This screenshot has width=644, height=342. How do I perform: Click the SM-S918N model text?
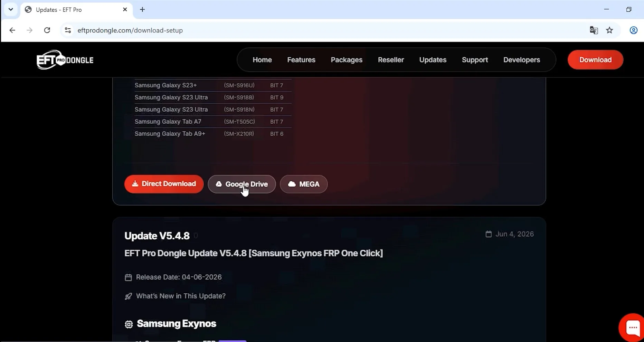tap(239, 110)
